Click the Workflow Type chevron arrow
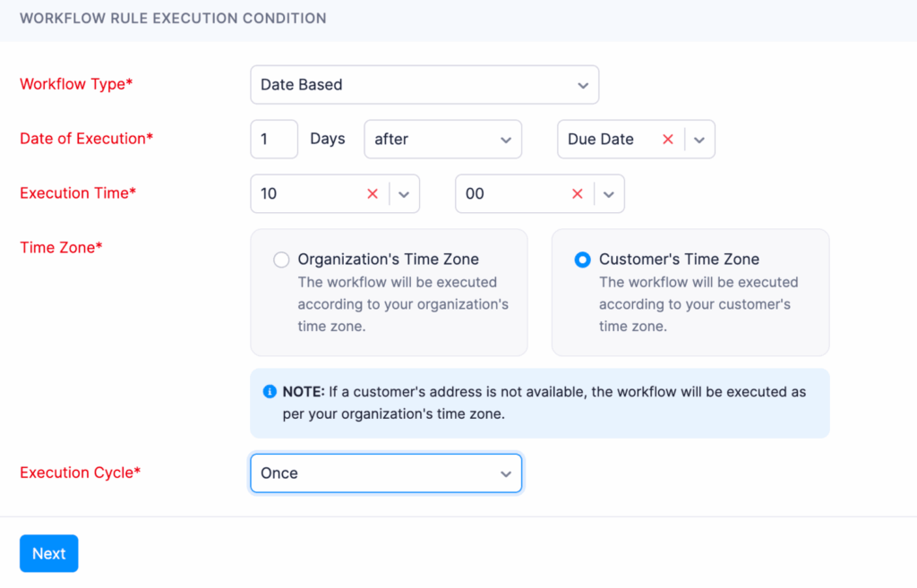The width and height of the screenshot is (917, 588). (x=582, y=85)
